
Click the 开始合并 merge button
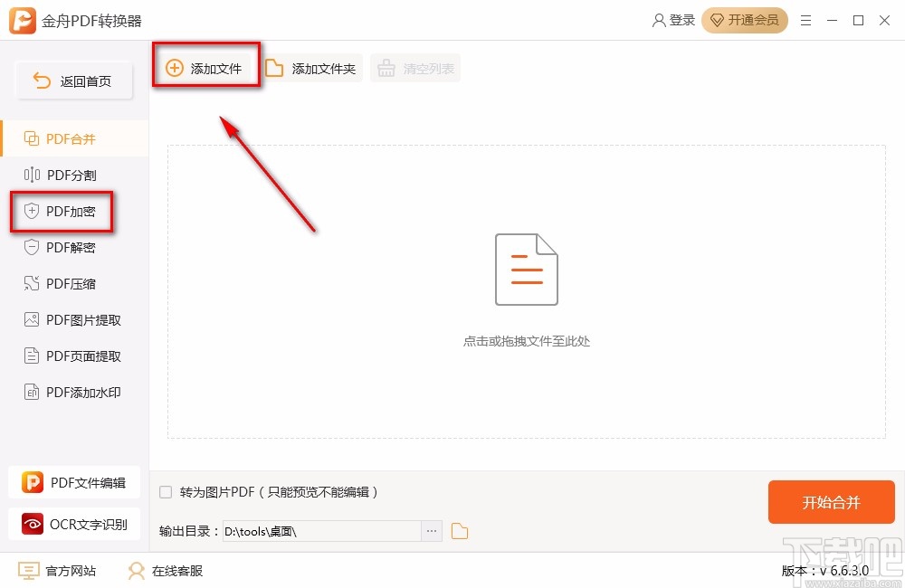click(x=830, y=502)
